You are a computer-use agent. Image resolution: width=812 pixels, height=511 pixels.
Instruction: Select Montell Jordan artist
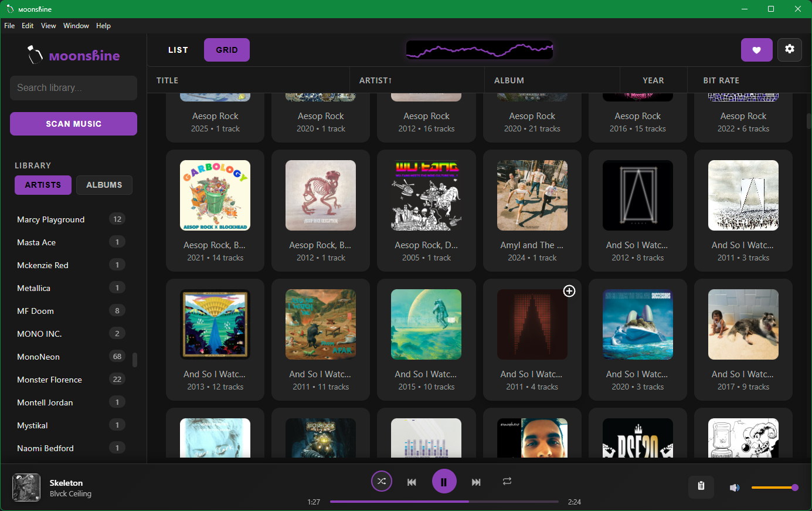[71, 402]
